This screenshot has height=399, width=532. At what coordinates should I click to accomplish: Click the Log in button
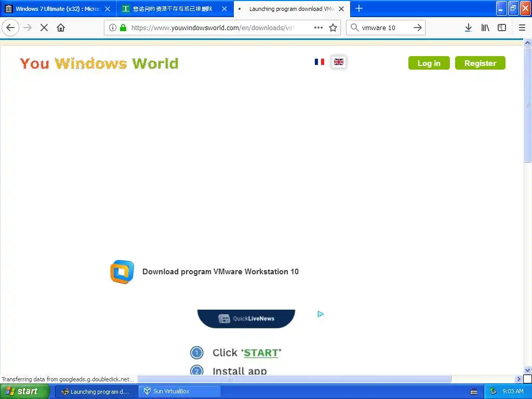click(429, 63)
